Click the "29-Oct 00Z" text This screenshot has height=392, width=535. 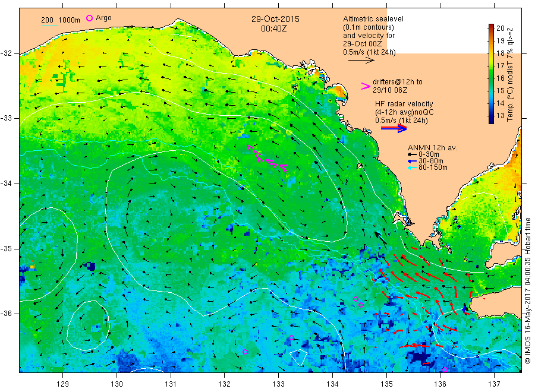[363, 43]
